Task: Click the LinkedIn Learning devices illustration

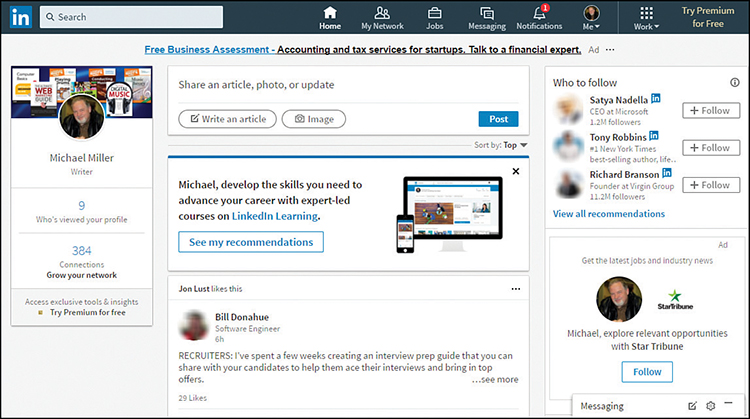Action: point(449,215)
